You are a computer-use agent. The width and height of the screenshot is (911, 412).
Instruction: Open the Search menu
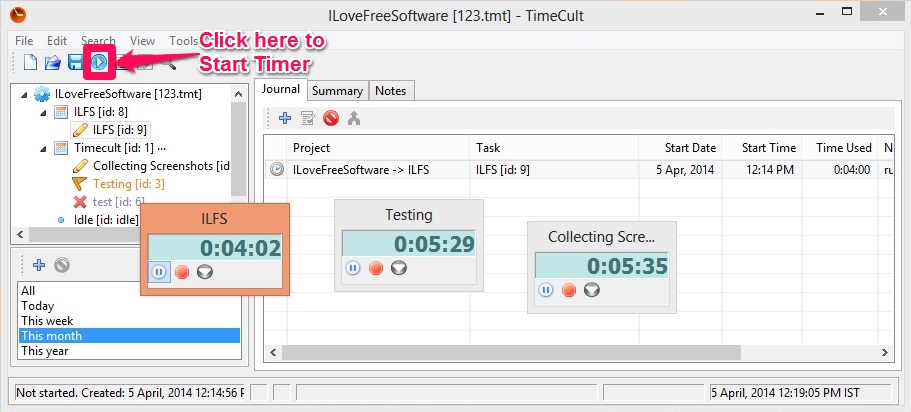pos(98,41)
